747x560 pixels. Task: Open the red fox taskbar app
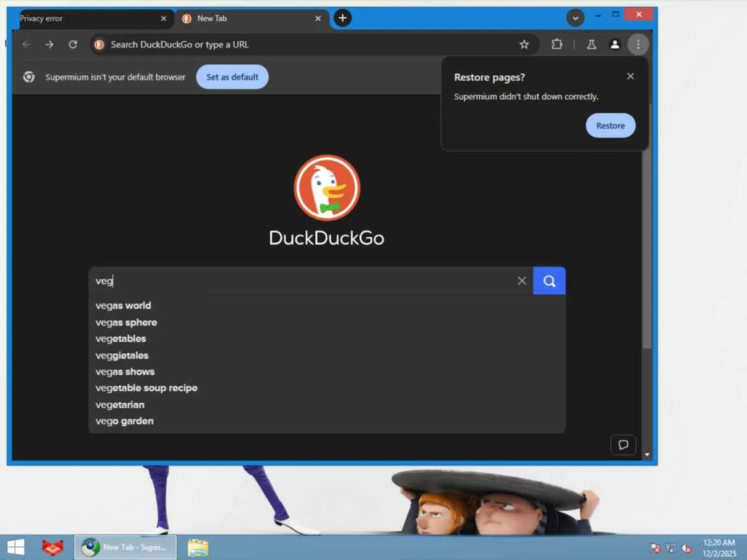click(53, 547)
